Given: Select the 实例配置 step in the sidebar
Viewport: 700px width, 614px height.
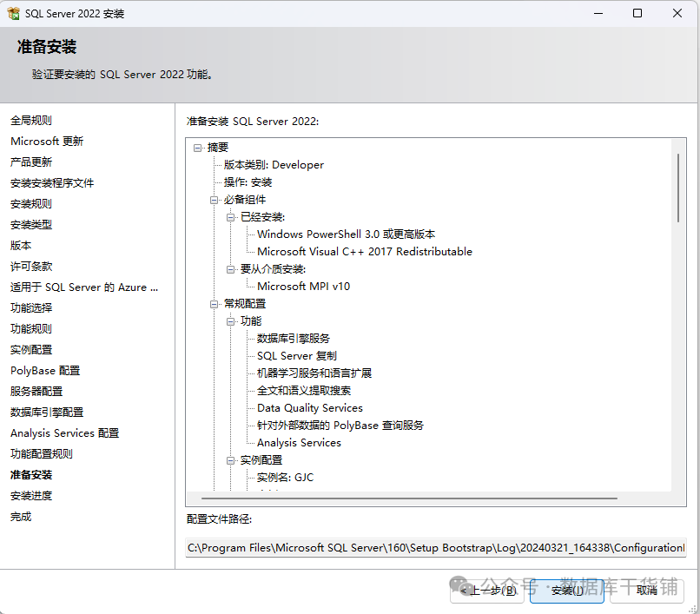Looking at the screenshot, I should point(30,350).
